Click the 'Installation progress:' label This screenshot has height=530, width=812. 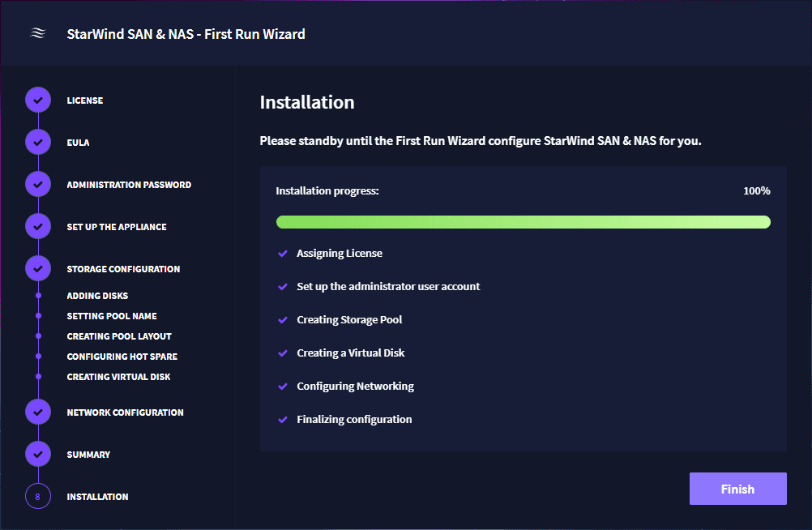coord(327,190)
